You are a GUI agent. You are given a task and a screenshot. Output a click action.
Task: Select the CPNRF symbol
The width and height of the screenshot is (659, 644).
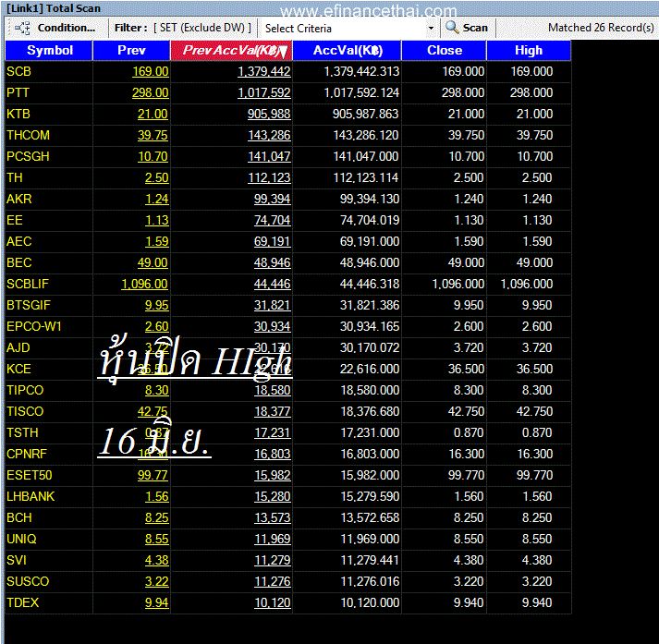pos(27,454)
